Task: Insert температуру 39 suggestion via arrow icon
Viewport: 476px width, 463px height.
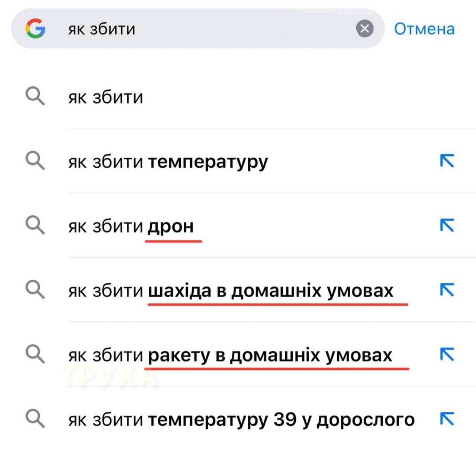Action: (x=447, y=419)
